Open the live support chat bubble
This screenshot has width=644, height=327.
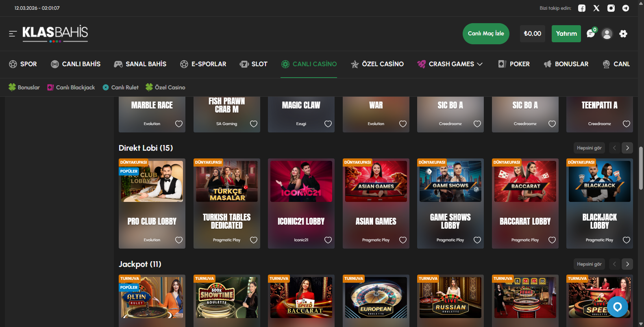point(618,307)
